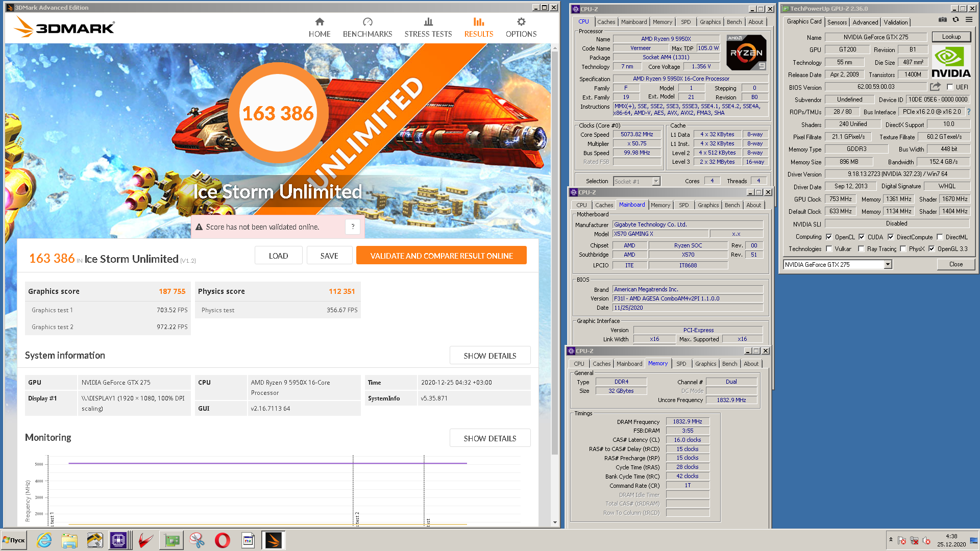Click network disconnected tray icon
The image size is (980, 551).
pos(914,540)
